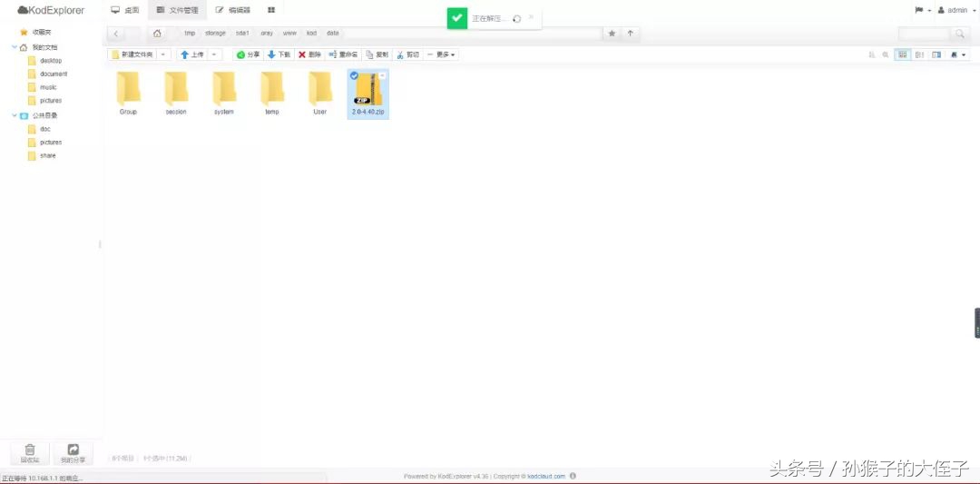This screenshot has width=980, height=484.
Task: Open 我的分享 my shares
Action: [x=73, y=453]
